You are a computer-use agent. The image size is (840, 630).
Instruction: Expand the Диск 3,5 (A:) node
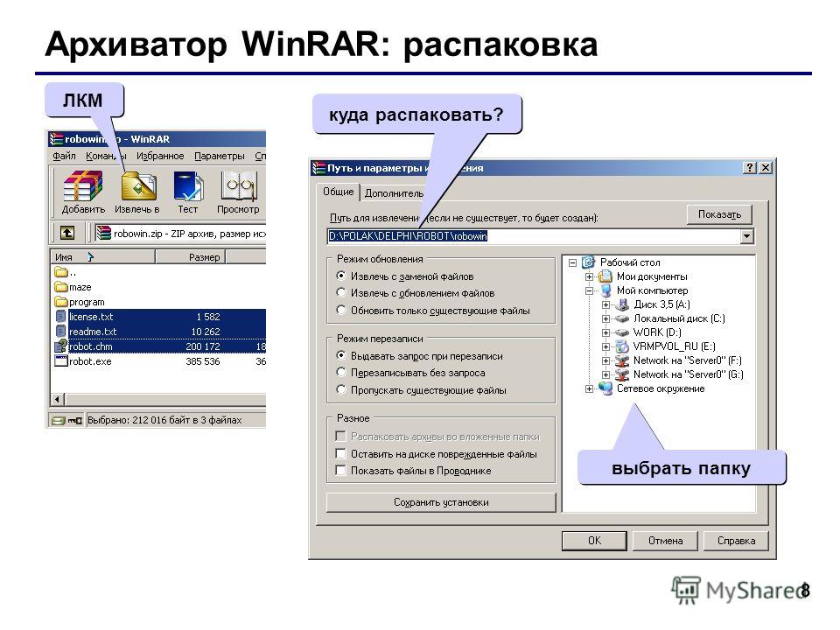click(605, 304)
